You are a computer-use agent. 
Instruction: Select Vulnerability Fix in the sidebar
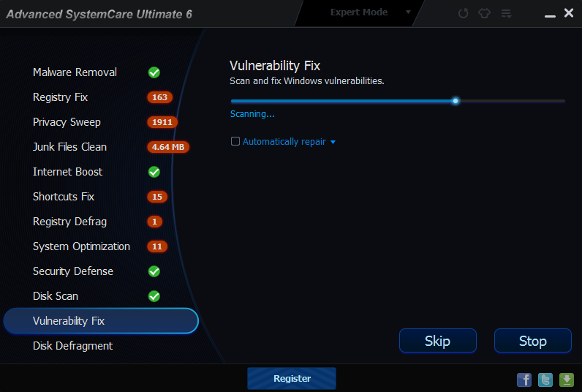(101, 321)
